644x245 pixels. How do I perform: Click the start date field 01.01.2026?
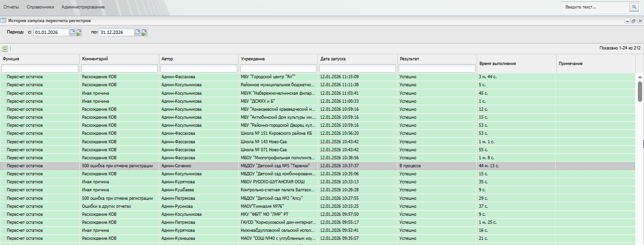51,33
